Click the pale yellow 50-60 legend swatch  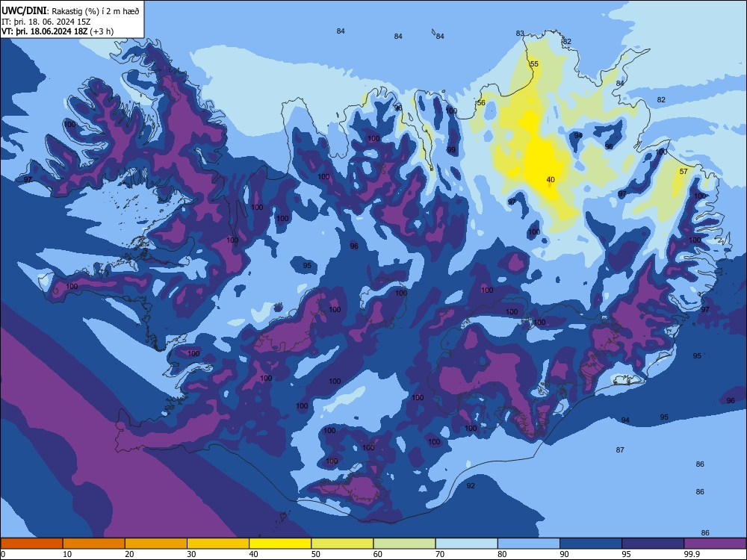click(x=342, y=544)
